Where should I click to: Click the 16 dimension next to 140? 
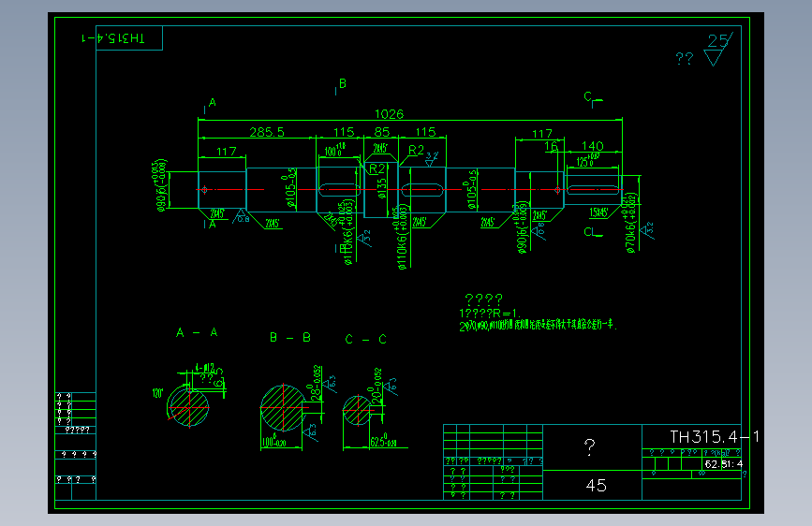point(551,146)
